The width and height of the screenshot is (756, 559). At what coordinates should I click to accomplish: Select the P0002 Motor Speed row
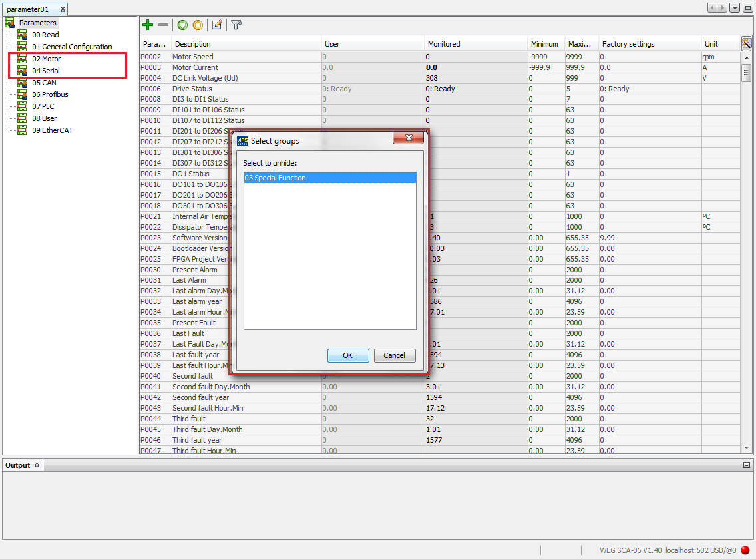point(200,57)
